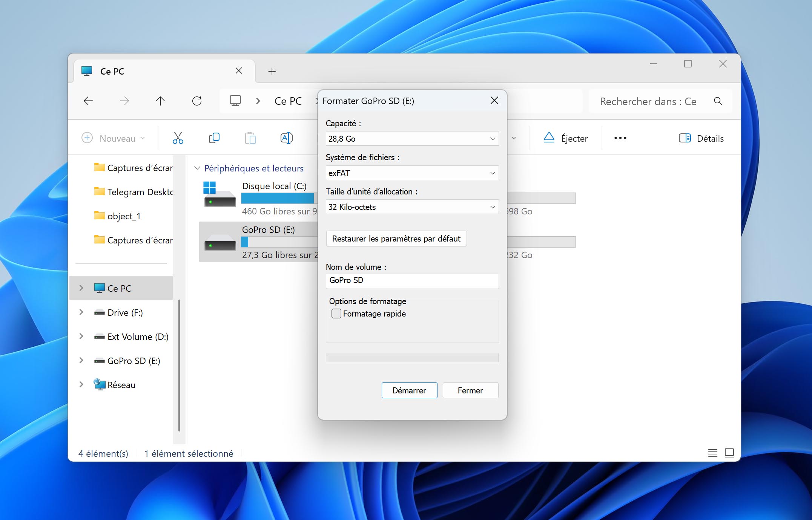The height and width of the screenshot is (520, 812).
Task: Maximize the Explorer window
Action: click(x=688, y=64)
